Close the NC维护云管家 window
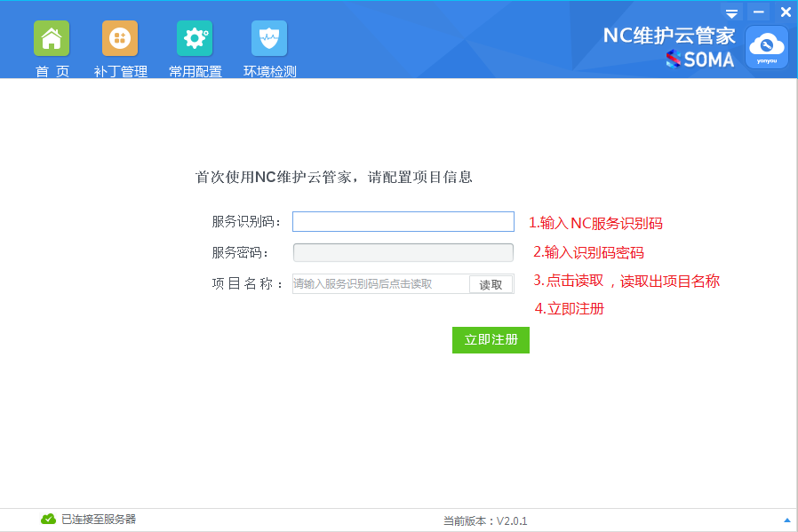Image resolution: width=798 pixels, height=532 pixels. click(x=786, y=12)
